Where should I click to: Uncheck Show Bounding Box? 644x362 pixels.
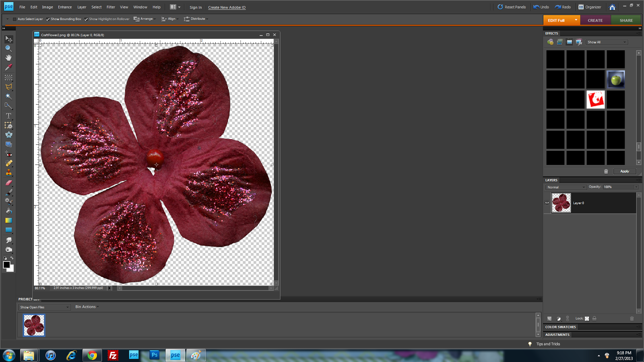point(47,19)
